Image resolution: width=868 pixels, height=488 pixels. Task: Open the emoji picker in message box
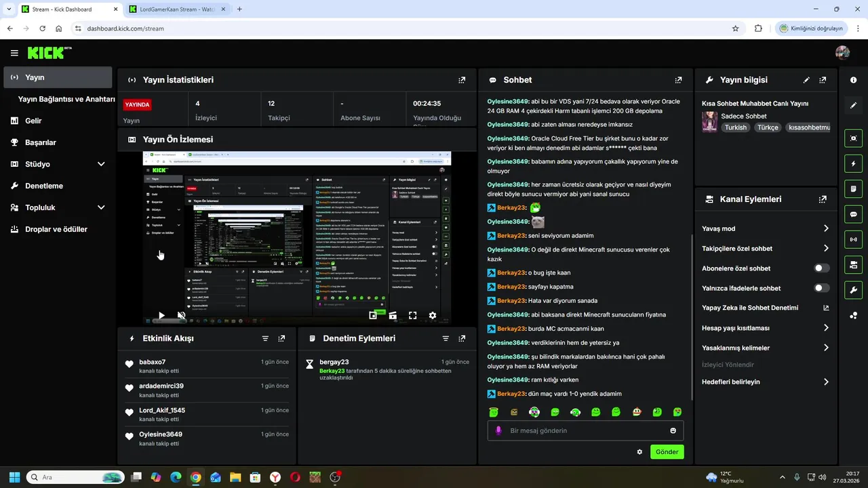[x=673, y=430]
